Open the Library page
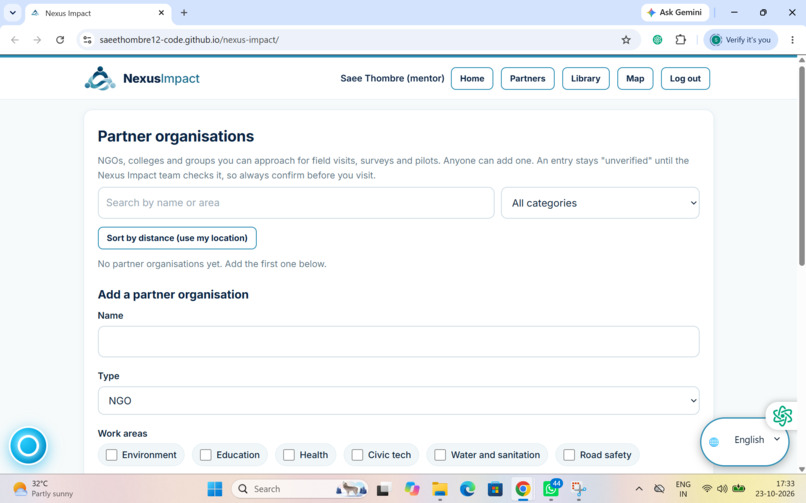 pyautogui.click(x=585, y=79)
